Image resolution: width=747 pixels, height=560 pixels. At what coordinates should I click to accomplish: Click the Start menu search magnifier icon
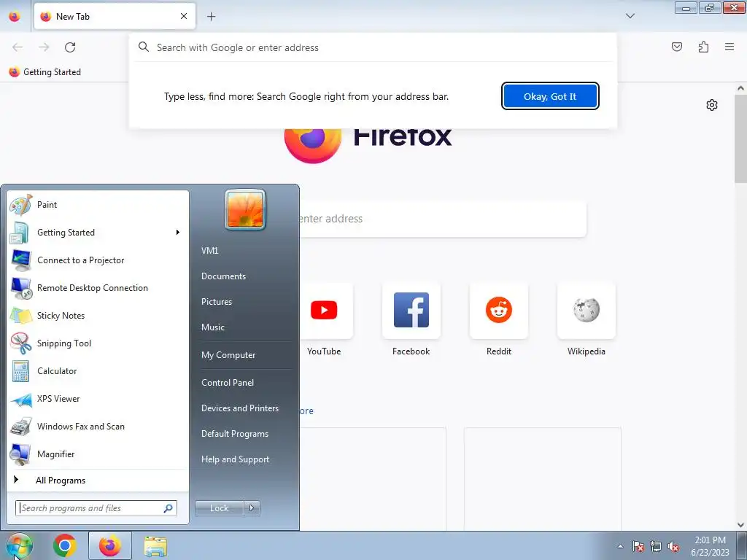169,508
